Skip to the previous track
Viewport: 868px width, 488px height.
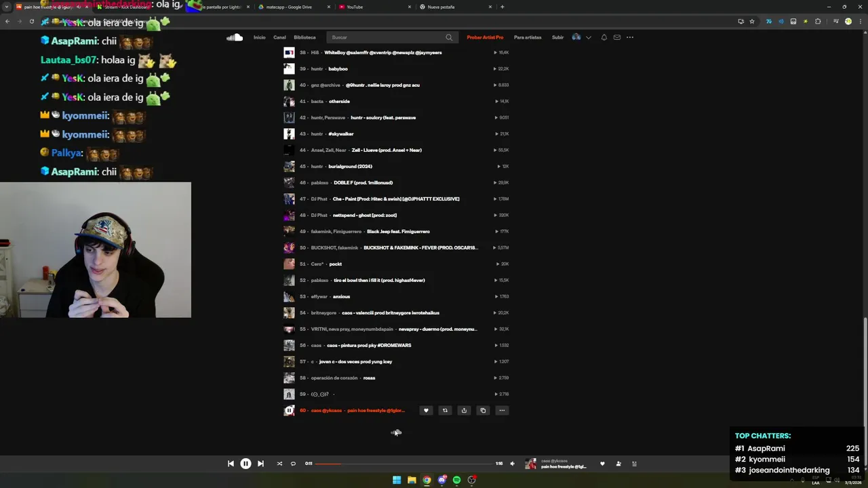(x=231, y=464)
